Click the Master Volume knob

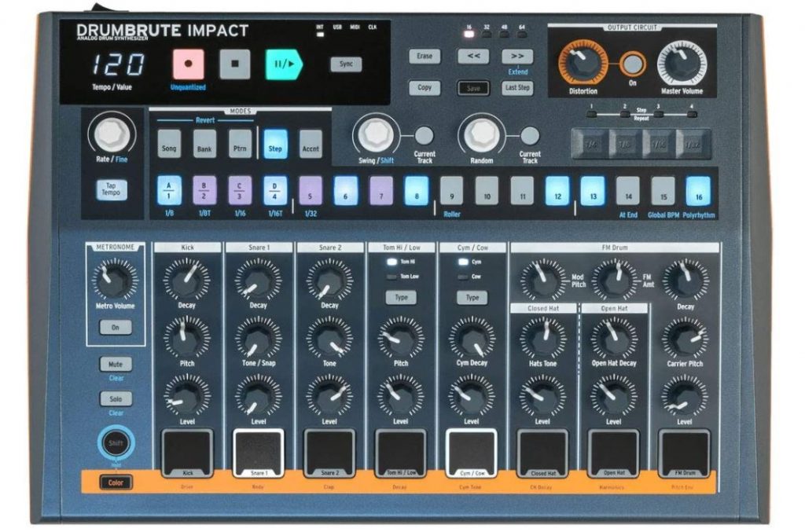[x=682, y=63]
